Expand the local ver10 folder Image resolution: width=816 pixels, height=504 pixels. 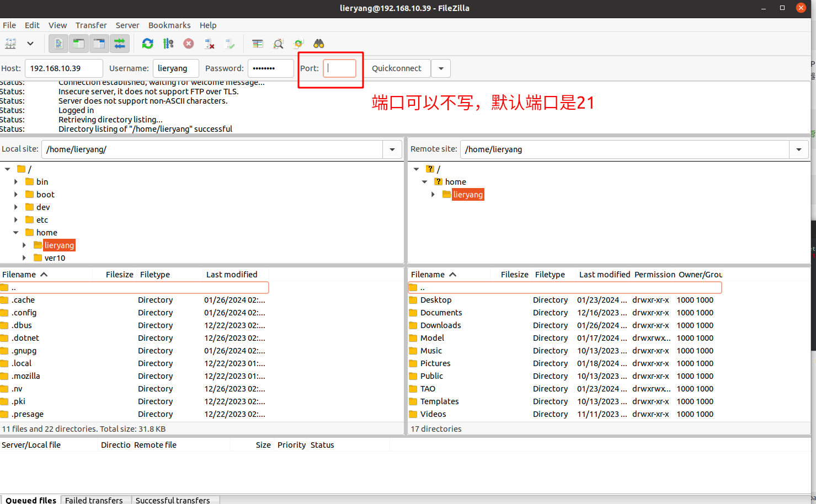tap(24, 258)
